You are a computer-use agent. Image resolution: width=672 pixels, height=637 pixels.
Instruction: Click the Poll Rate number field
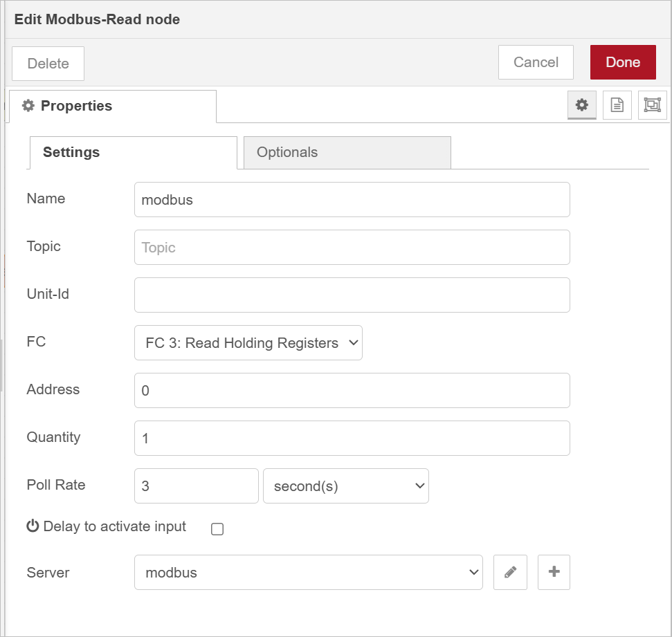click(196, 486)
